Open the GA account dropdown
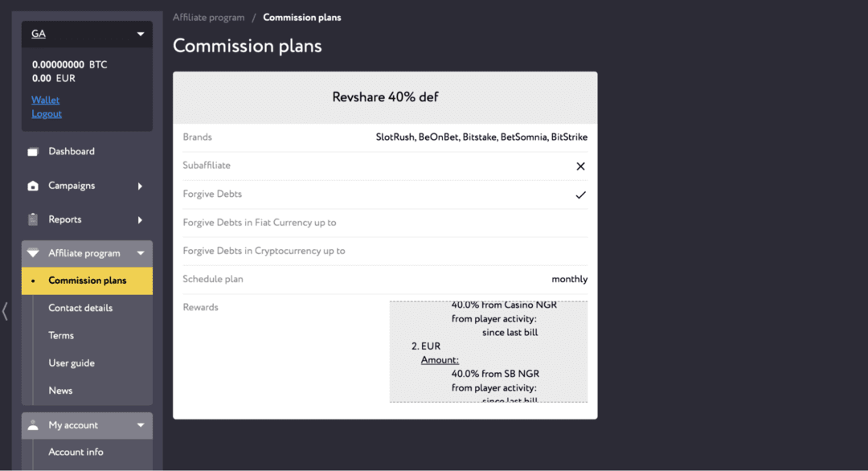Viewport: 868px width, 471px height. coord(87,34)
